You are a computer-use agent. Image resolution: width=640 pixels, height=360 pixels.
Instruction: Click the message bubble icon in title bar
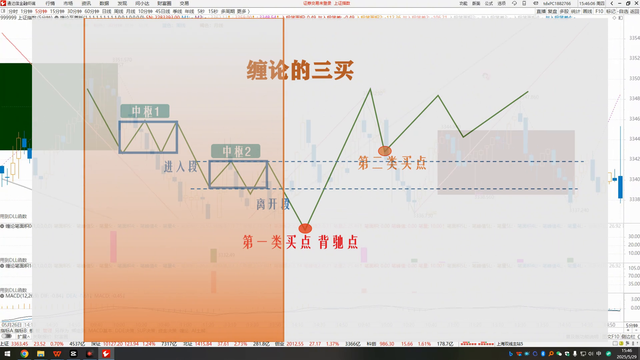pos(514,3)
